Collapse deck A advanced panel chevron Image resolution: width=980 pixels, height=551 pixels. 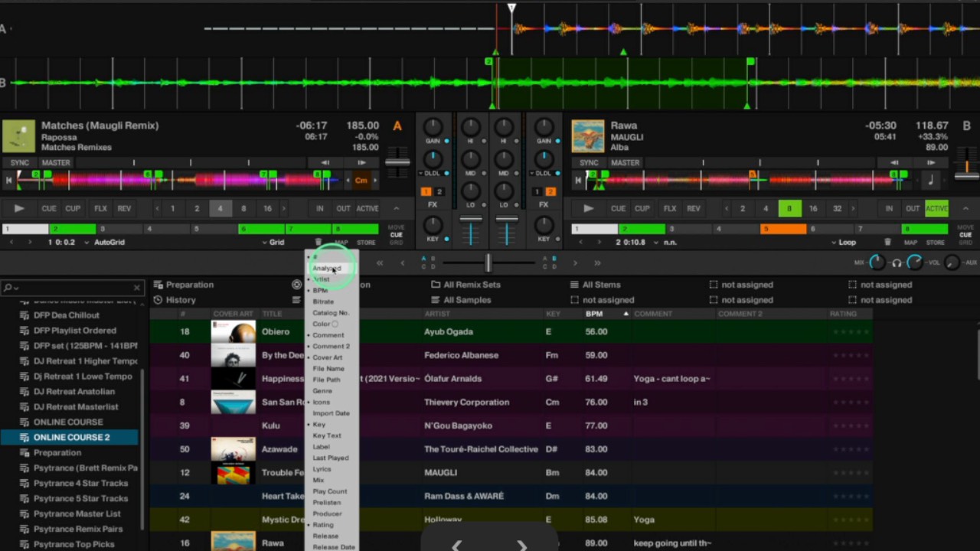(396, 208)
